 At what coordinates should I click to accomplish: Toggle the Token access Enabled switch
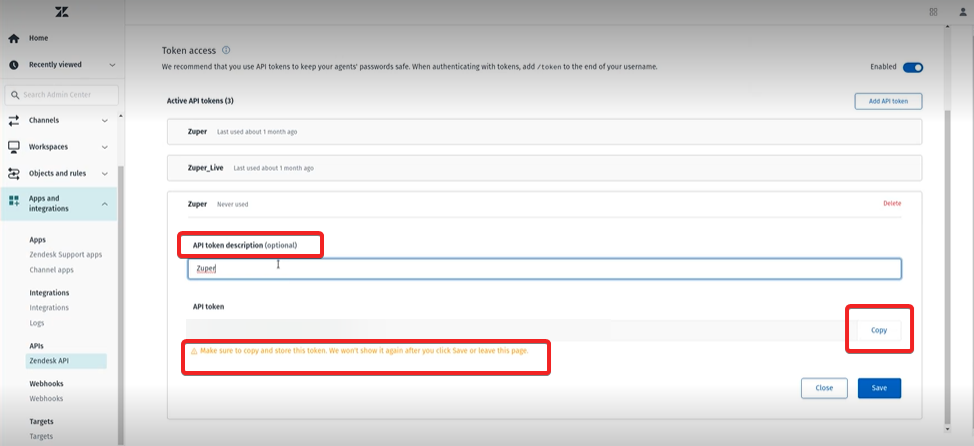913,68
